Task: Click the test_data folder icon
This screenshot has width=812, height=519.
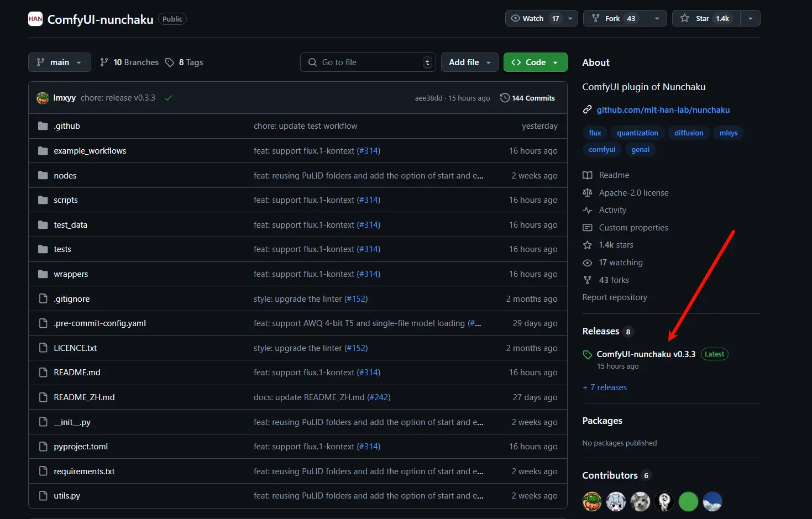Action: 43,224
